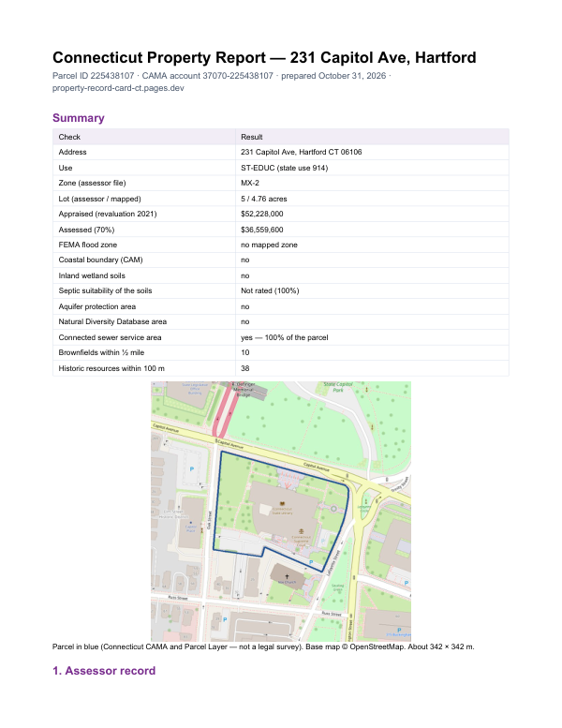Click the 'MX-2' zone value
The height and width of the screenshot is (728, 562).
coord(250,183)
